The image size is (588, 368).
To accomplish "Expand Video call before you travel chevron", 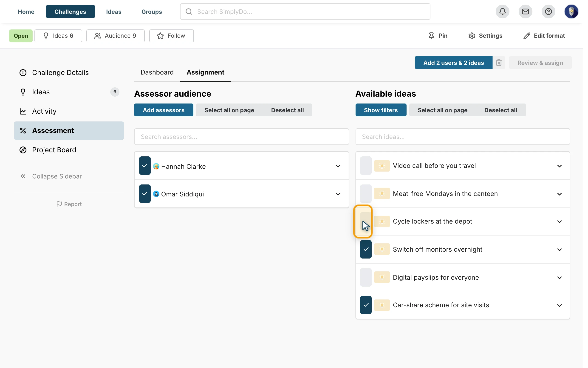I will [559, 166].
